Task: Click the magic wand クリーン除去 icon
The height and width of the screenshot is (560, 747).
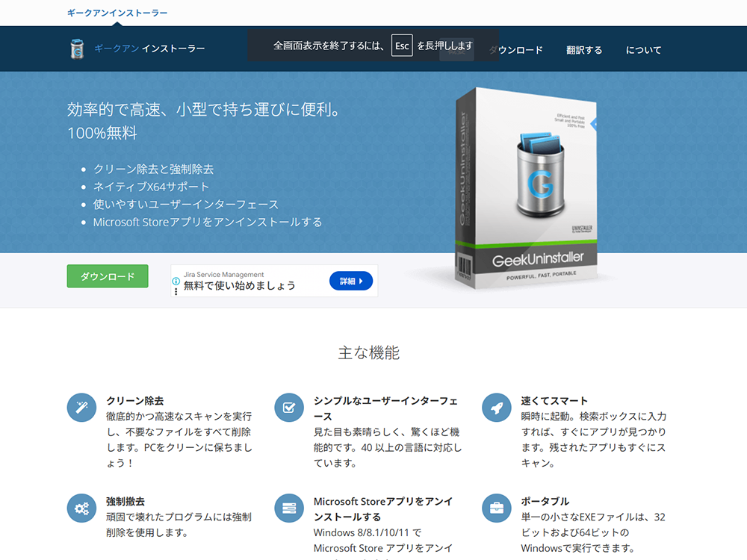Action: click(x=81, y=408)
